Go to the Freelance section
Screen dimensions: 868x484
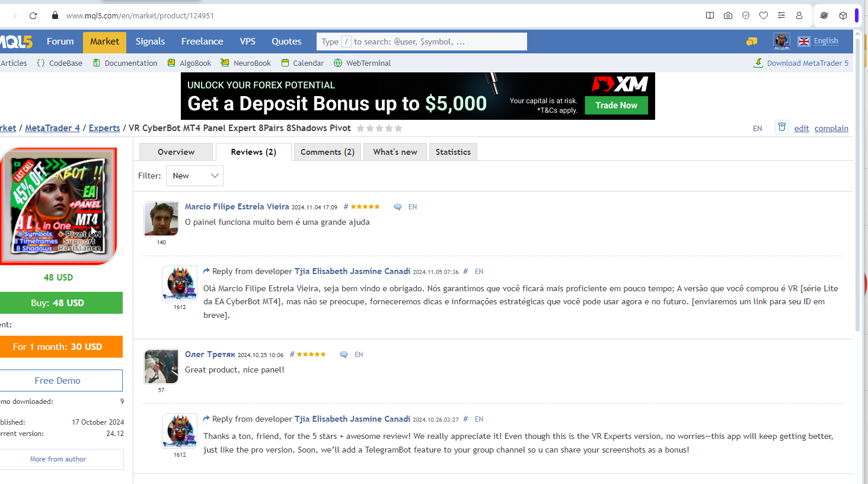[x=202, y=42]
